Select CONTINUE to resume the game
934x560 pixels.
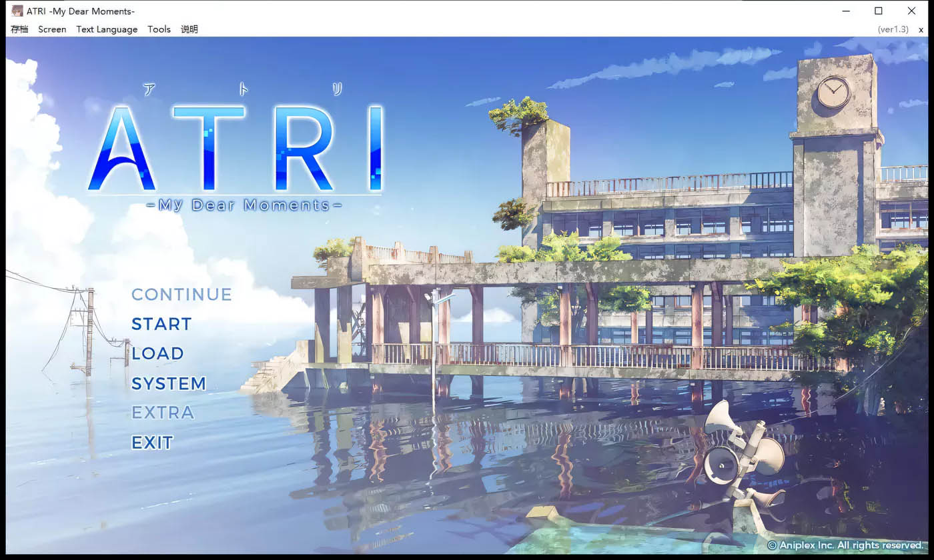182,294
